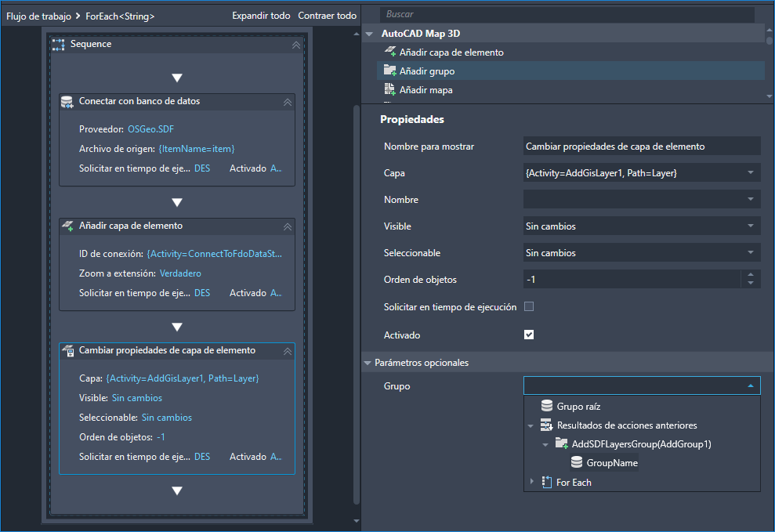This screenshot has height=532, width=775.
Task: Click Contraer todo
Action: [328, 16]
